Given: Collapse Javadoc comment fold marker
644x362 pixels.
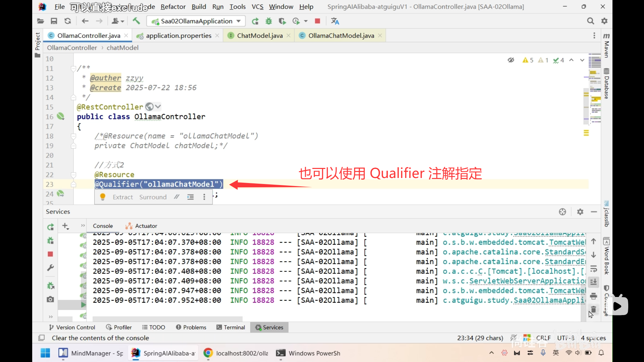Looking at the screenshot, I should 73,68.
